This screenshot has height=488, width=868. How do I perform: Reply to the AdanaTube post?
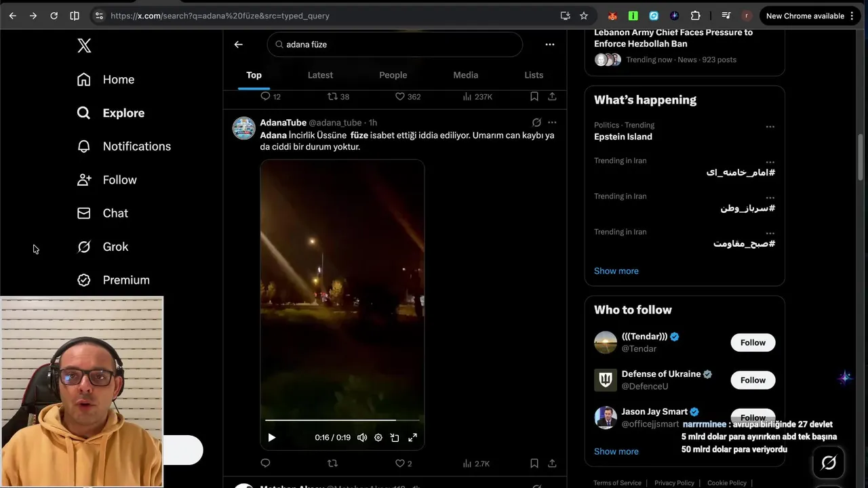click(266, 464)
